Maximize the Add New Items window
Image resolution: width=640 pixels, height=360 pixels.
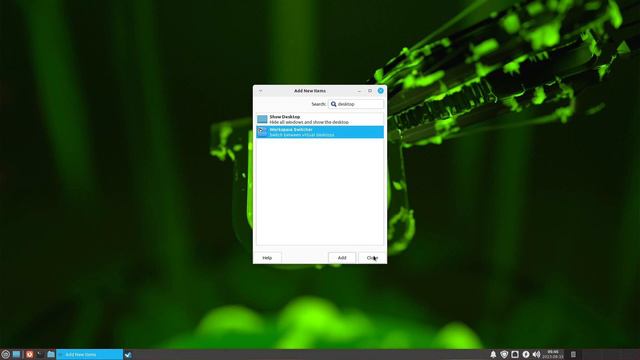[x=370, y=91]
